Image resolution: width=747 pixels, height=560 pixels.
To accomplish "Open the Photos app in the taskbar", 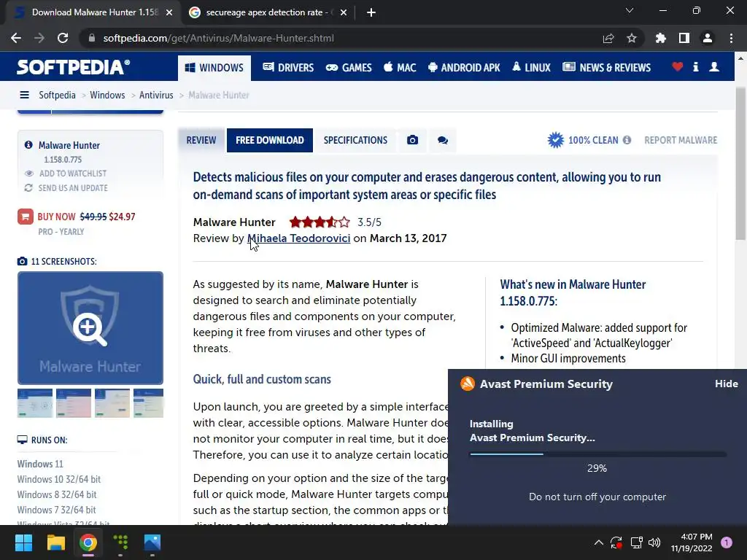I will [x=152, y=542].
